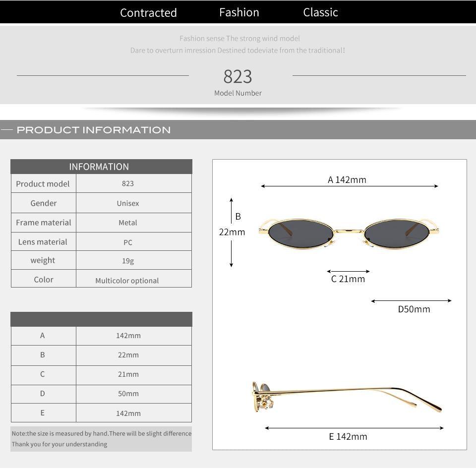This screenshot has width=476, height=469.
Task: Select the Contracted tab
Action: (148, 12)
